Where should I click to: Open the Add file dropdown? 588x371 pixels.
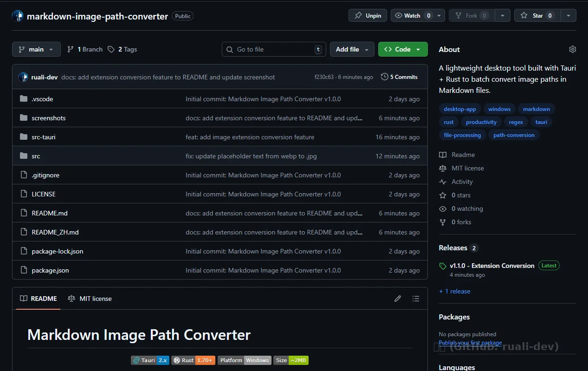pos(352,49)
